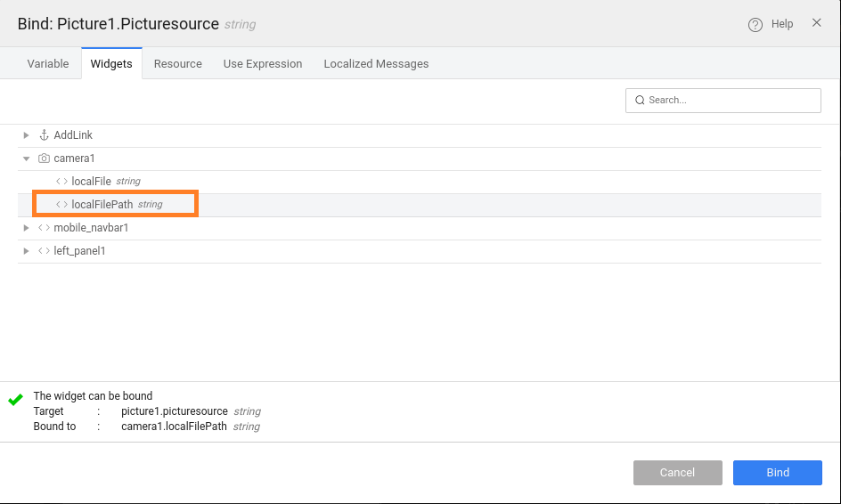Click the camera icon next to camera1

tap(44, 159)
